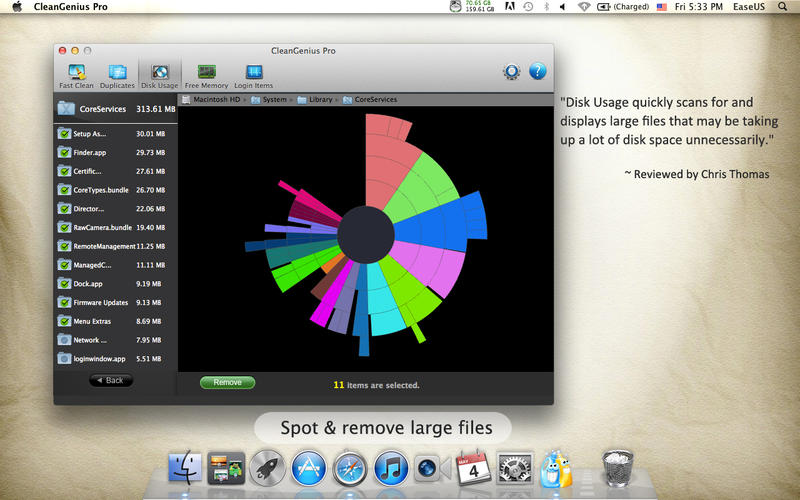Click the EaseUS user menu
This screenshot has width=800, height=500.
[748, 7]
